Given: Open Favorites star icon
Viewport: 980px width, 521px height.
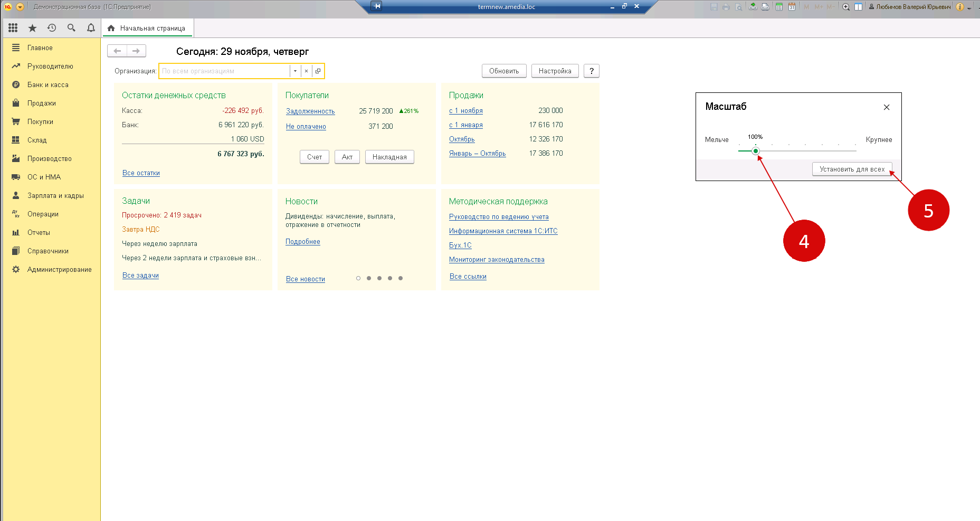Looking at the screenshot, I should pyautogui.click(x=32, y=28).
